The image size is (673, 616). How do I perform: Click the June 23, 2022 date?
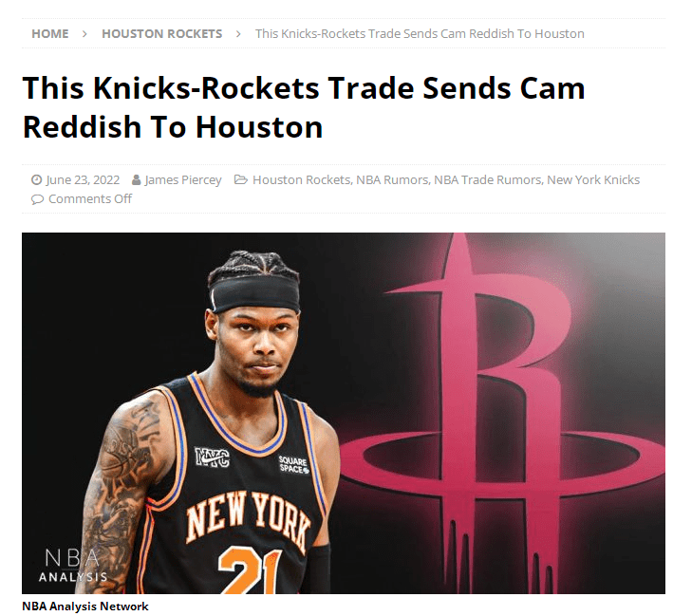pos(83,179)
